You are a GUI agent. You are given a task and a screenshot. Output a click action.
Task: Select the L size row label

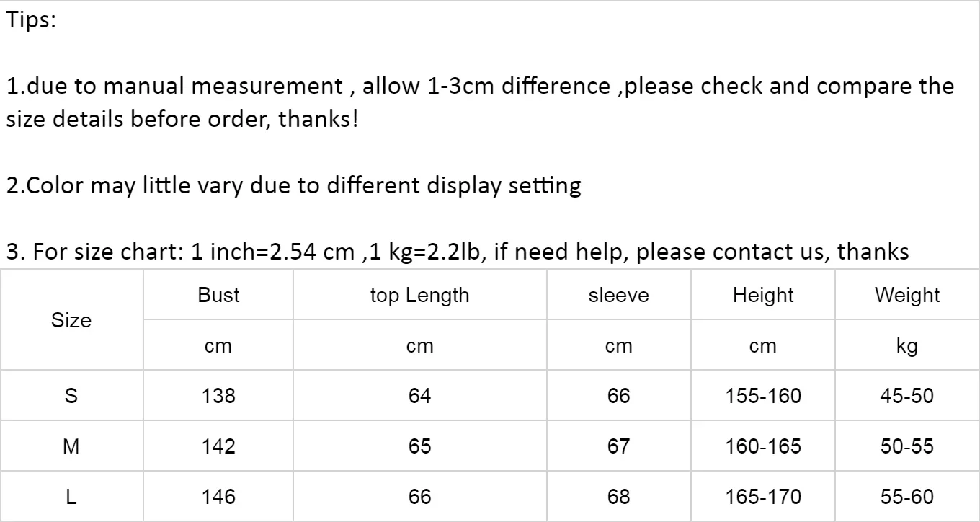point(71,497)
